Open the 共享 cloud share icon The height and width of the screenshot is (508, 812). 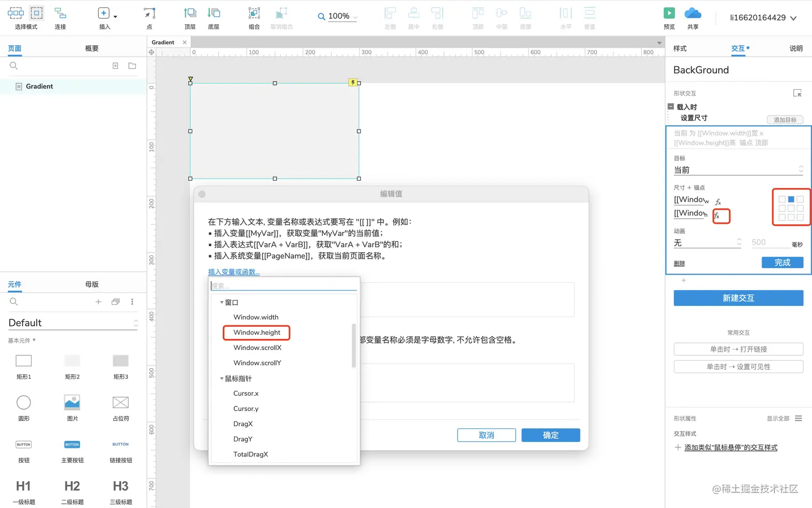pos(693,13)
